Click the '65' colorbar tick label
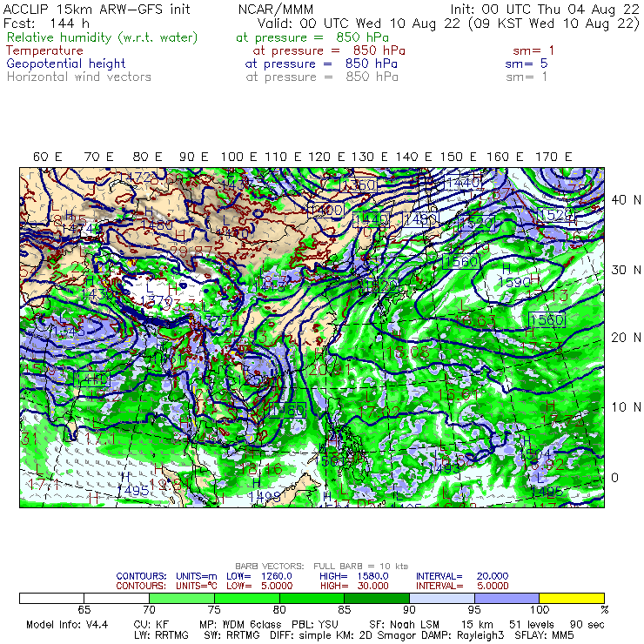The image size is (644, 644). (x=84, y=610)
